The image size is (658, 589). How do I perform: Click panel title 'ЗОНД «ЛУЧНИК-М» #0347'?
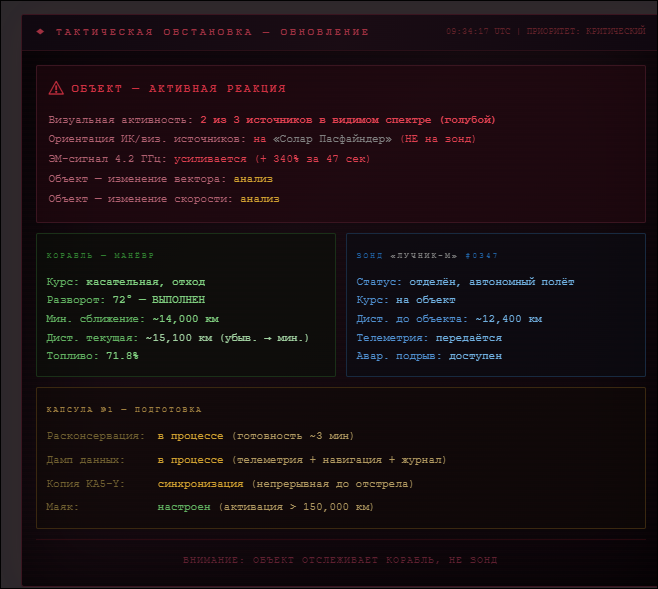(x=427, y=255)
